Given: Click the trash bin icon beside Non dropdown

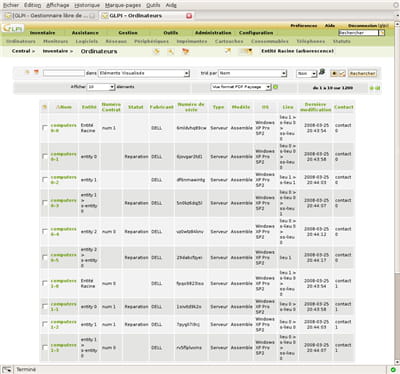Looking at the screenshot, I should click(322, 72).
